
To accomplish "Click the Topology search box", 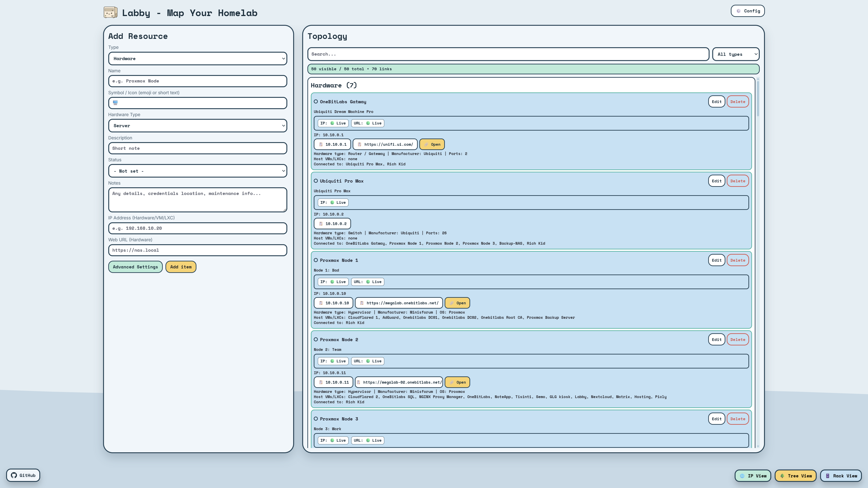I will (508, 54).
